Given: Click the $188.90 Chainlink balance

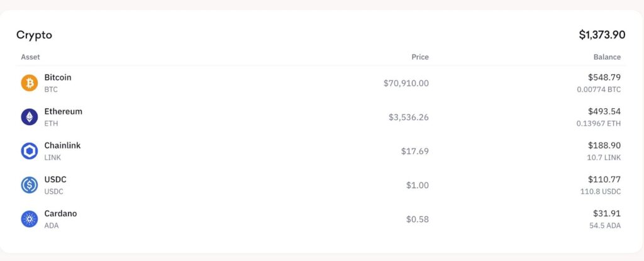Looking at the screenshot, I should 604,145.
